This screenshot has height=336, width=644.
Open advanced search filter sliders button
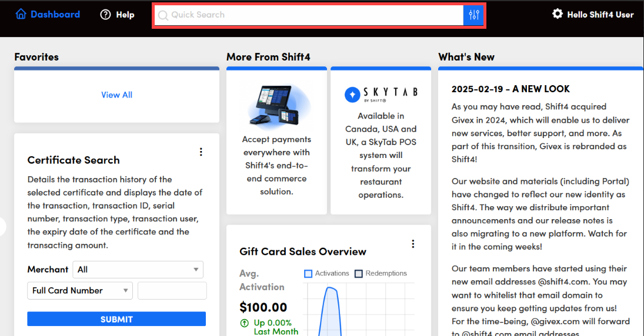[x=474, y=15]
